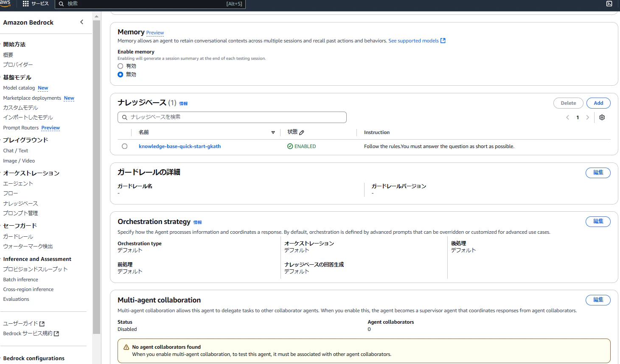The height and width of the screenshot is (364, 620).
Task: Open プロビジョンドスループット in sidebar
Action: tap(35, 269)
